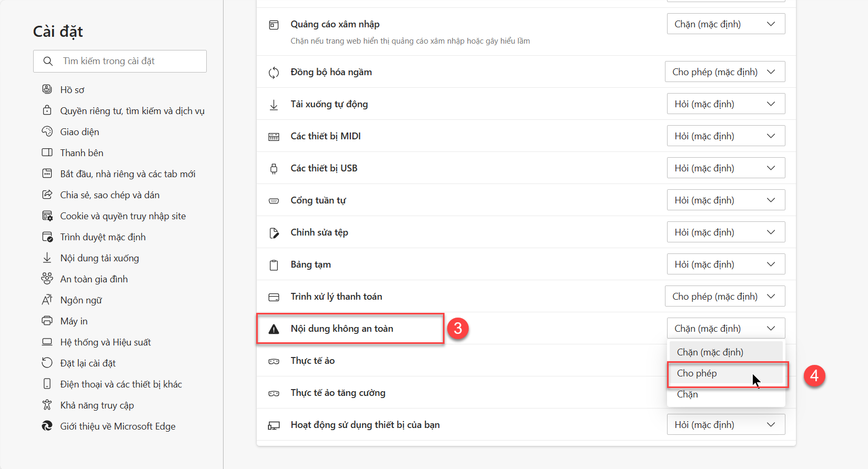The width and height of the screenshot is (868, 469).
Task: Click the search magnifier icon in settings
Action: (x=48, y=61)
